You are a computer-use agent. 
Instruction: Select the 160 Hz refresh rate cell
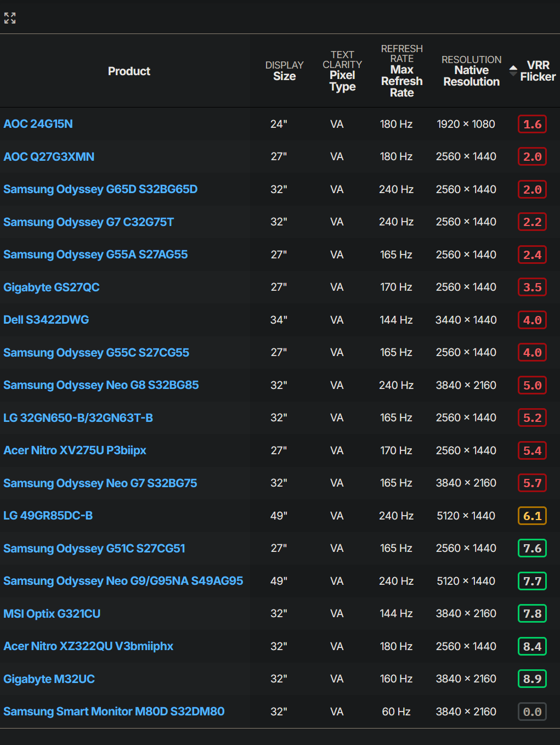[x=396, y=679]
